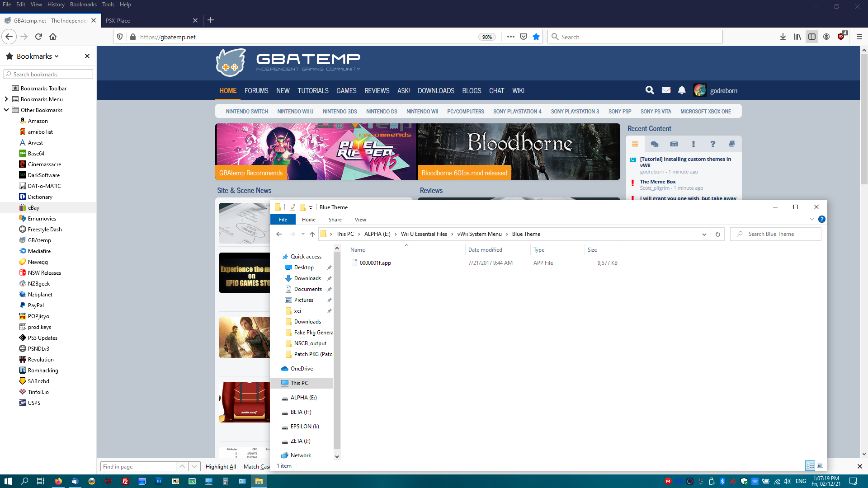Open eBay bookmark in sidebar
The image size is (868, 488).
pyautogui.click(x=33, y=208)
